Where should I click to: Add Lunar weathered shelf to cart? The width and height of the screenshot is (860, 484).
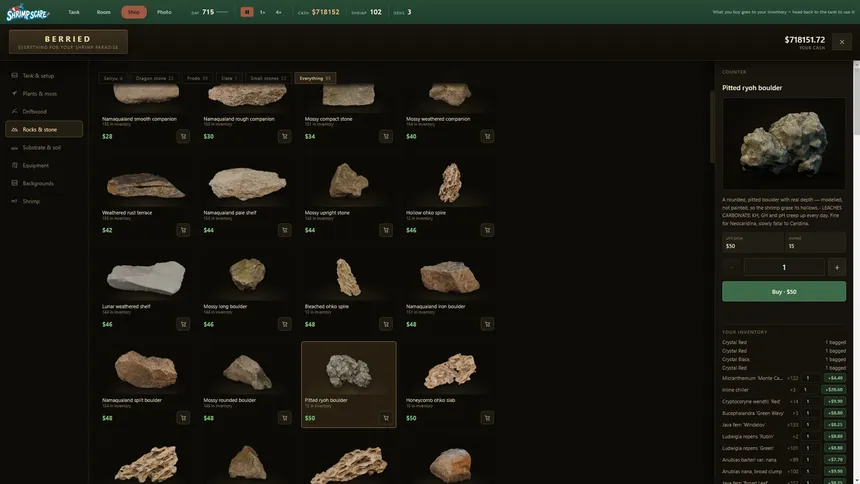click(x=183, y=324)
